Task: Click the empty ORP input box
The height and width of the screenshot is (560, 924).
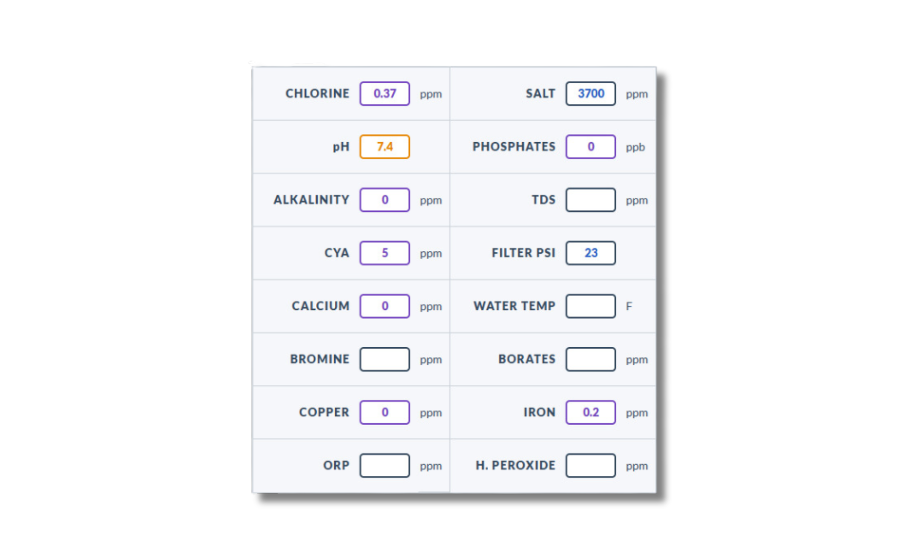Action: [384, 466]
